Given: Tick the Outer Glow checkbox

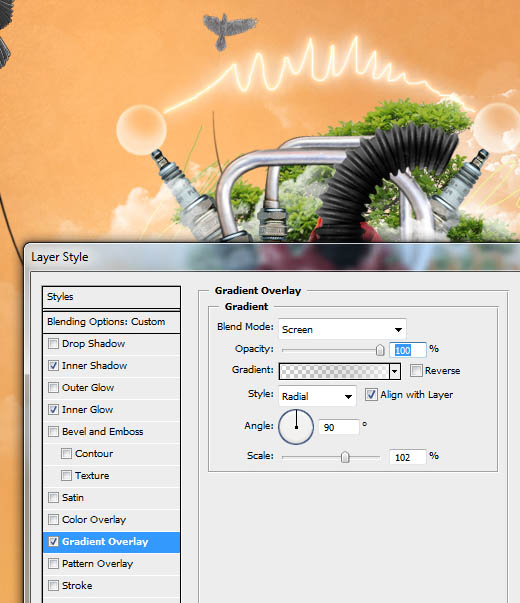Looking at the screenshot, I should coord(53,387).
